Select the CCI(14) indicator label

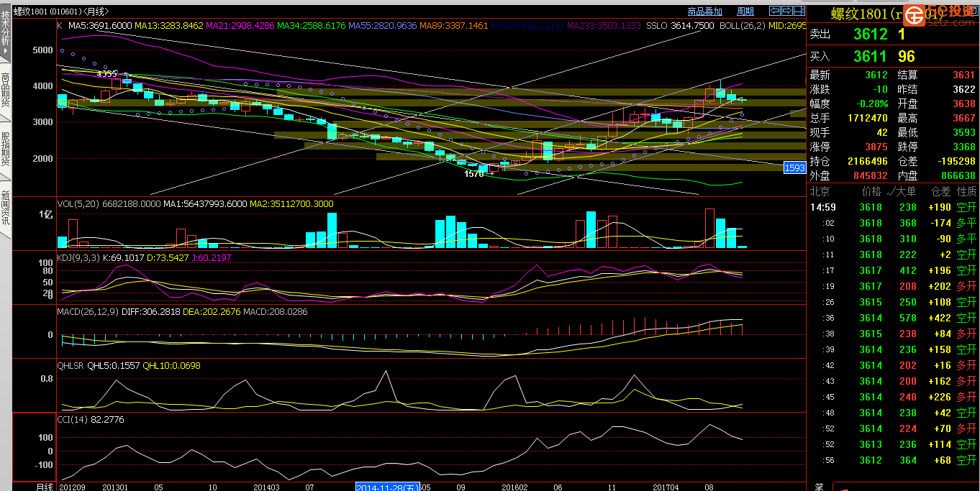point(73,419)
